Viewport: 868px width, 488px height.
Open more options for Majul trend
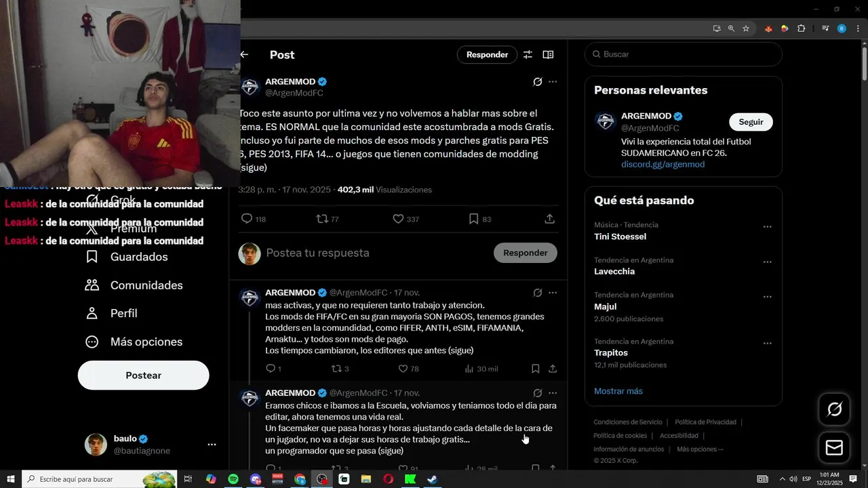click(767, 297)
